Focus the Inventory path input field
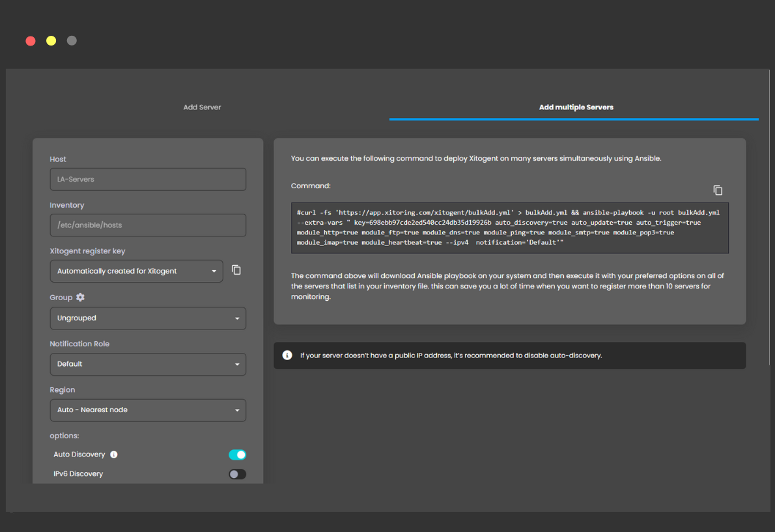The width and height of the screenshot is (775, 532). (148, 225)
